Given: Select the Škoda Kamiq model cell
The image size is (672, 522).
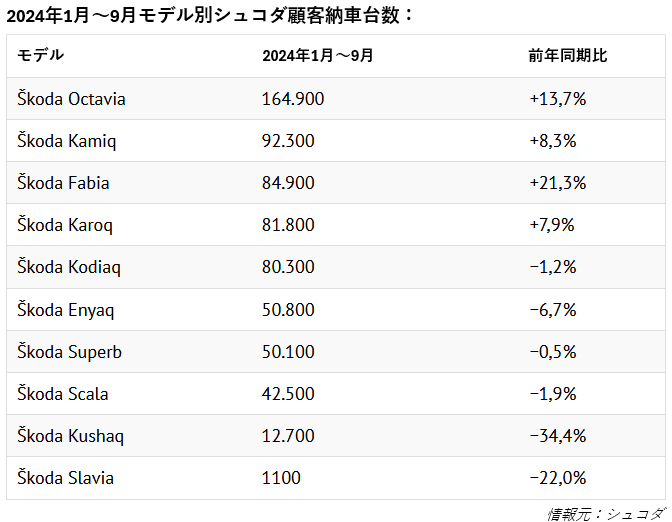Looking at the screenshot, I should (66, 141).
